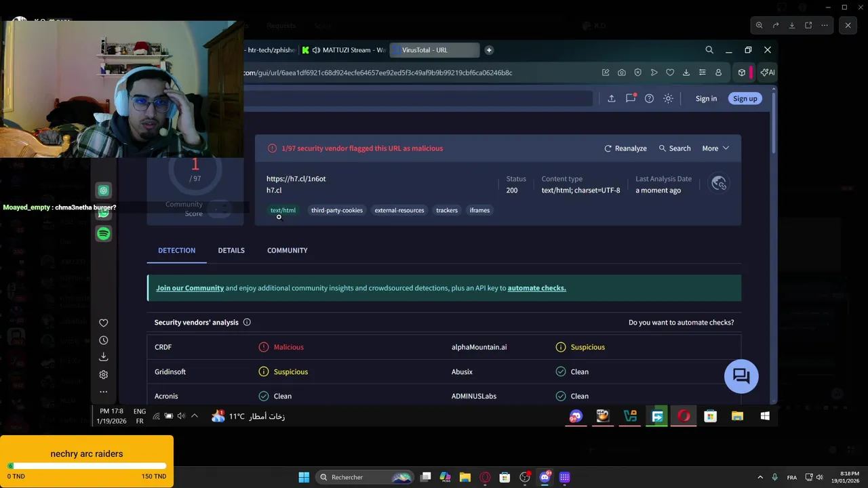Open sidebar history clock icon
868x488 pixels.
point(103,341)
